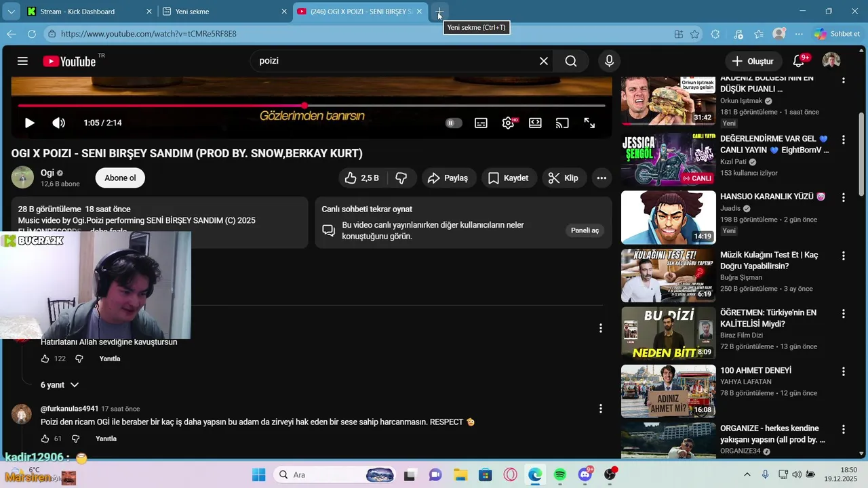Subscribe with Abone ol button
The height and width of the screenshot is (488, 868).
click(120, 178)
